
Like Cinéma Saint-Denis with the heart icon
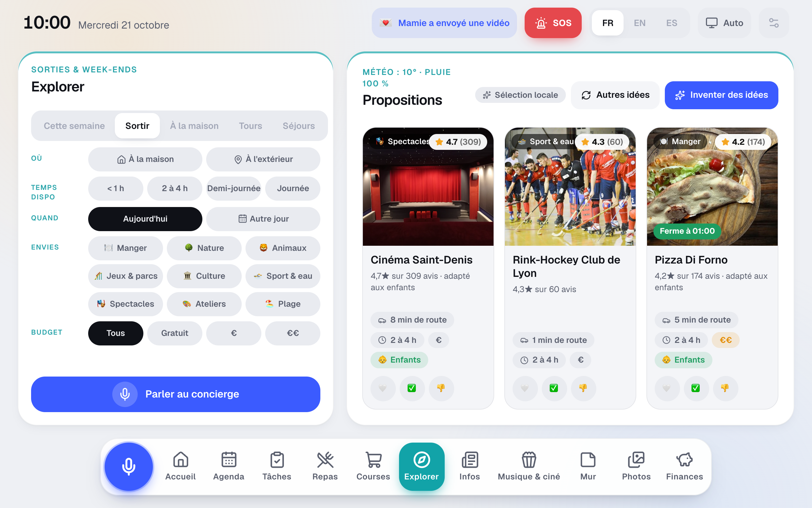[x=383, y=388]
